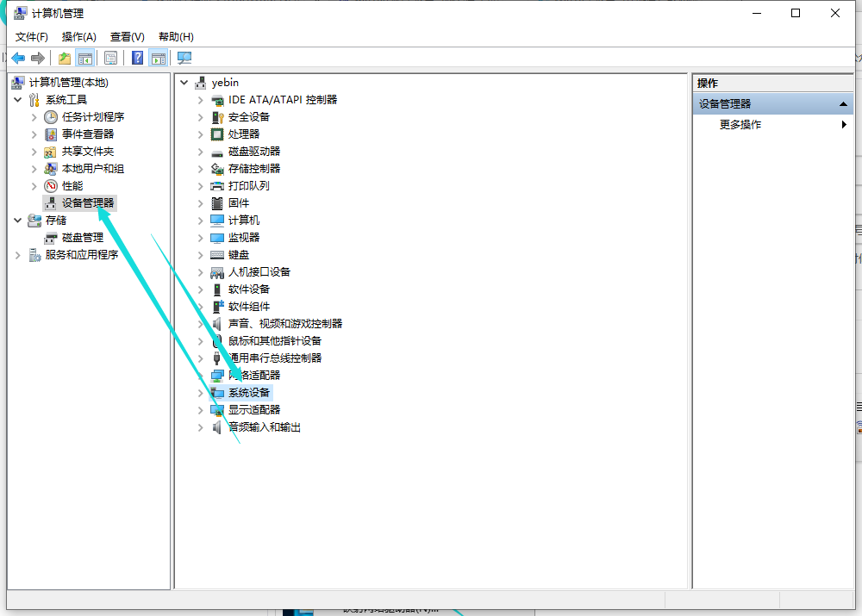The image size is (862, 616).
Task: Open Properties via the toolbar icon
Action: click(110, 58)
